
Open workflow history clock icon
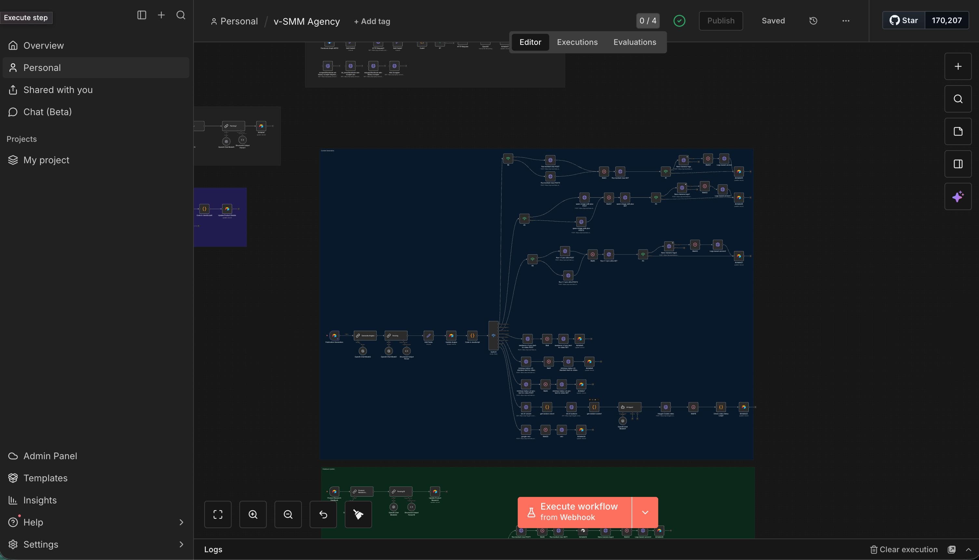813,21
